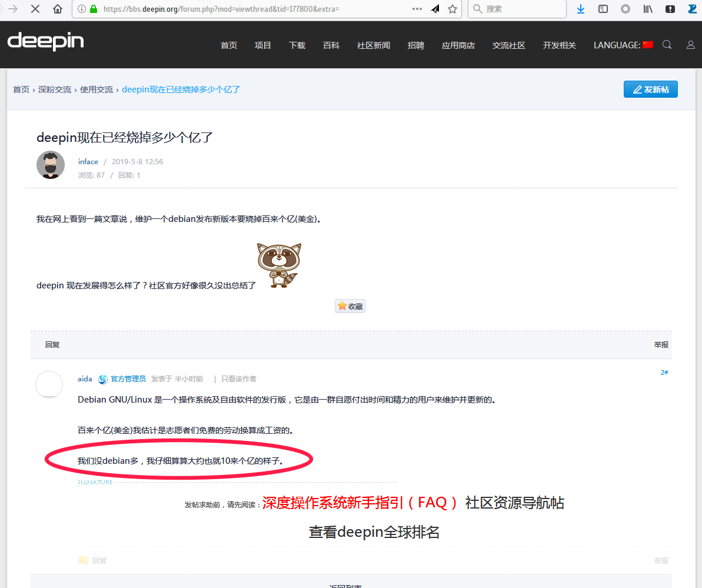
Task: Open the downloads arrow icon
Action: [x=581, y=9]
